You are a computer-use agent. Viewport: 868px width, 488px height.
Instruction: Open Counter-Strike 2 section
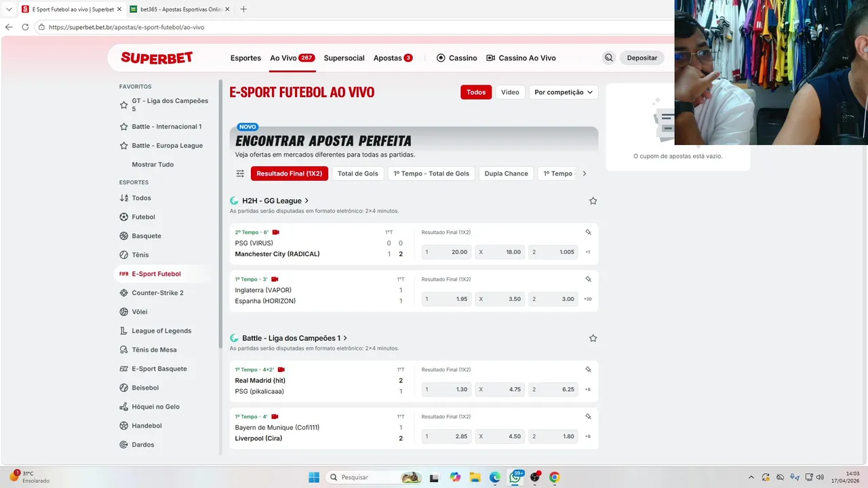pyautogui.click(x=157, y=293)
